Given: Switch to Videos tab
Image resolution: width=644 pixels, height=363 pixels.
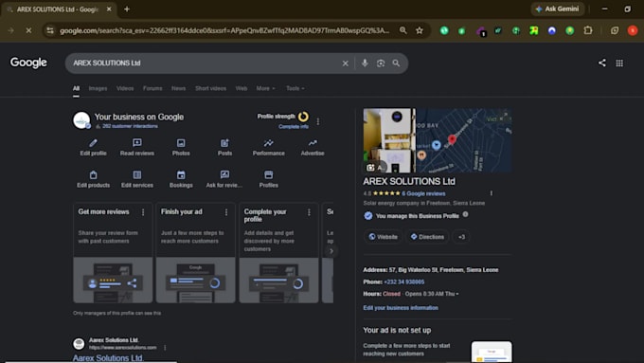Looking at the screenshot, I should coord(125,88).
